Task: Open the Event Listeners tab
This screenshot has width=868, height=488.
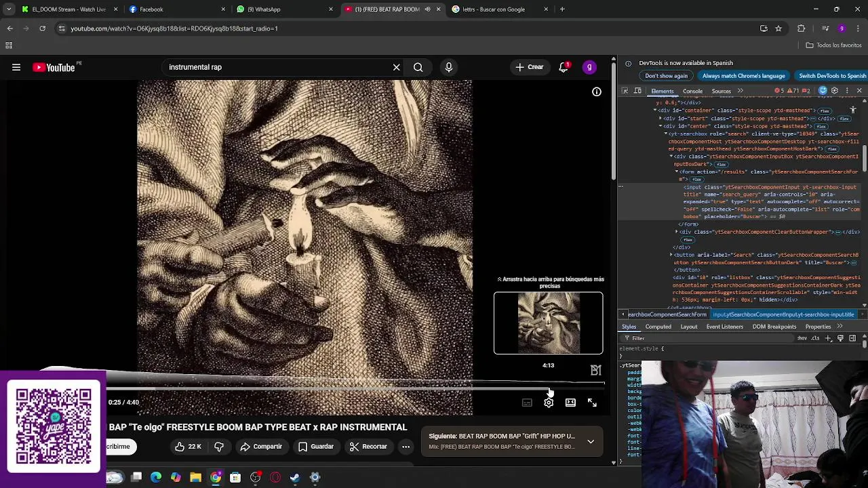Action: [x=725, y=327]
